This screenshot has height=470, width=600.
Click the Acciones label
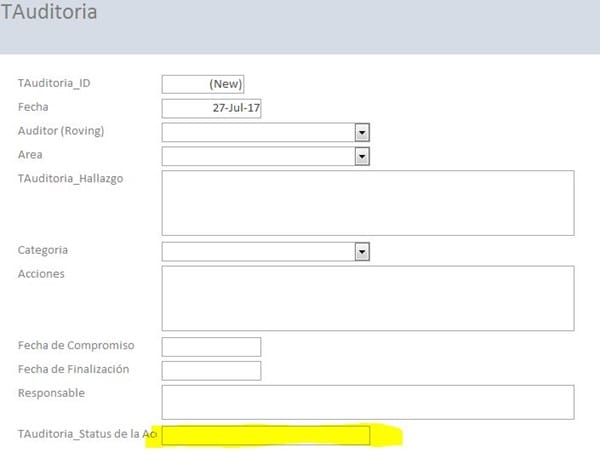click(41, 274)
